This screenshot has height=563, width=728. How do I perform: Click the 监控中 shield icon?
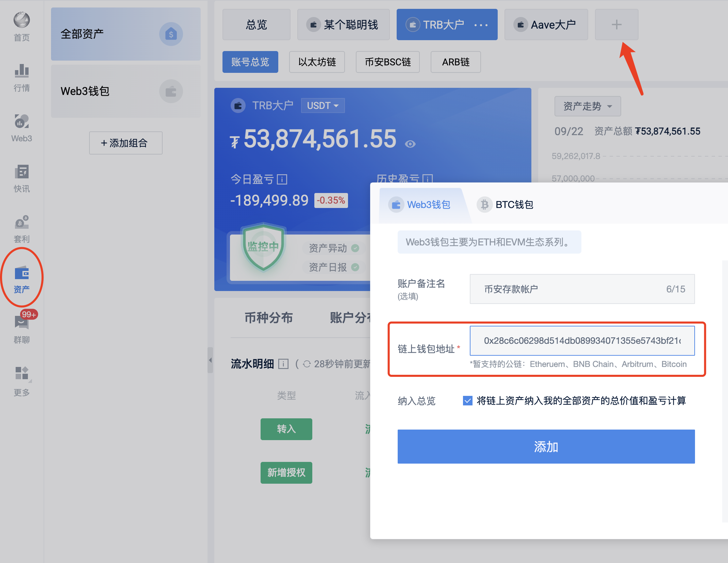tap(263, 247)
